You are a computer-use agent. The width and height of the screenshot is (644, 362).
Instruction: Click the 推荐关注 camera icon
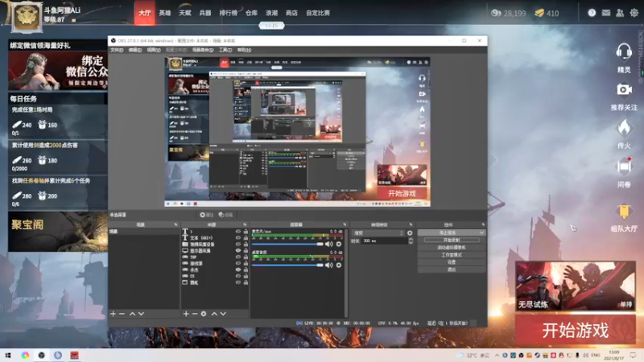(624, 89)
